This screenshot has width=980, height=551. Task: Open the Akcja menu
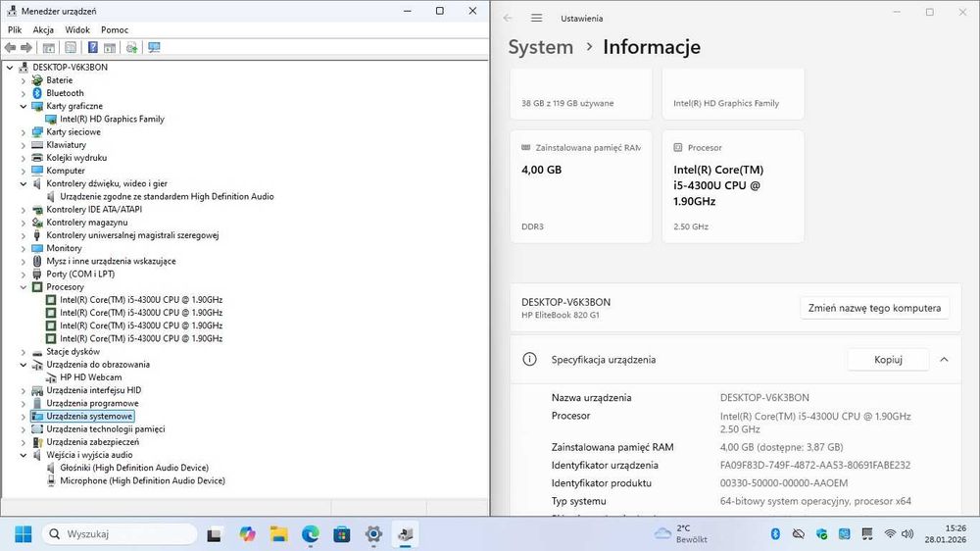point(43,29)
